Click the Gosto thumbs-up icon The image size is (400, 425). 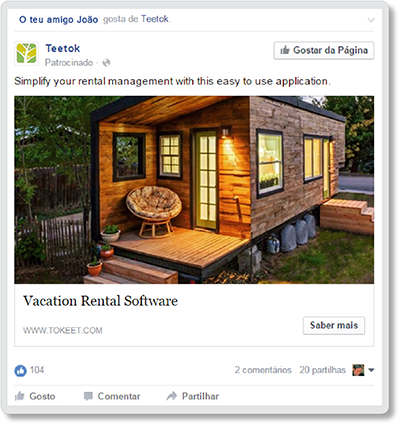pyautogui.click(x=20, y=396)
